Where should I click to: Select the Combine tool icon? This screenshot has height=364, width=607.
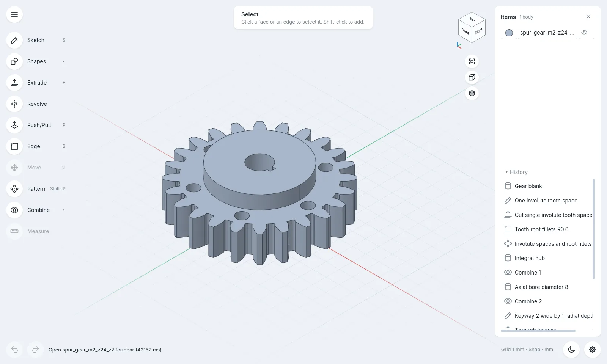(x=14, y=210)
